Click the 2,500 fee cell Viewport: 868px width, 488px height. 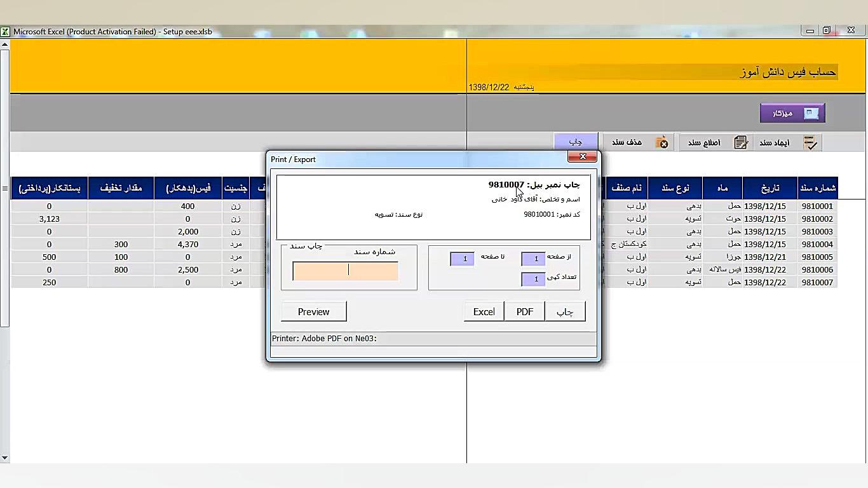(188, 269)
